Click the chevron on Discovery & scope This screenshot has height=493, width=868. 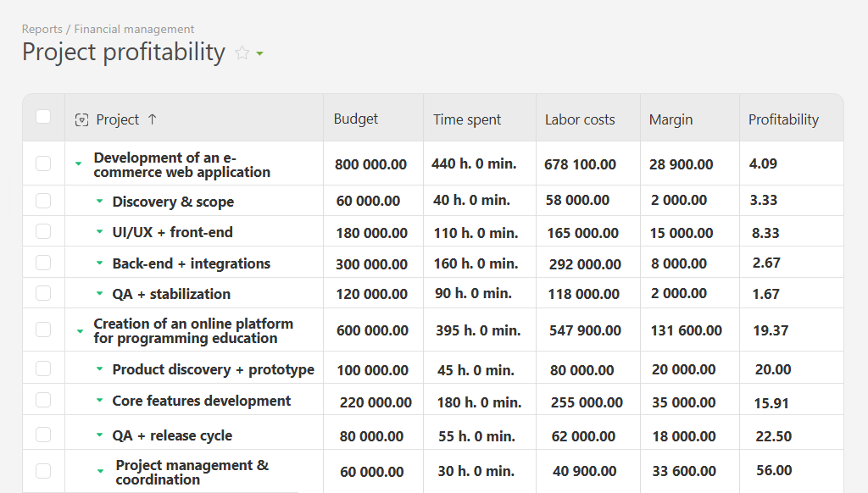click(x=100, y=201)
